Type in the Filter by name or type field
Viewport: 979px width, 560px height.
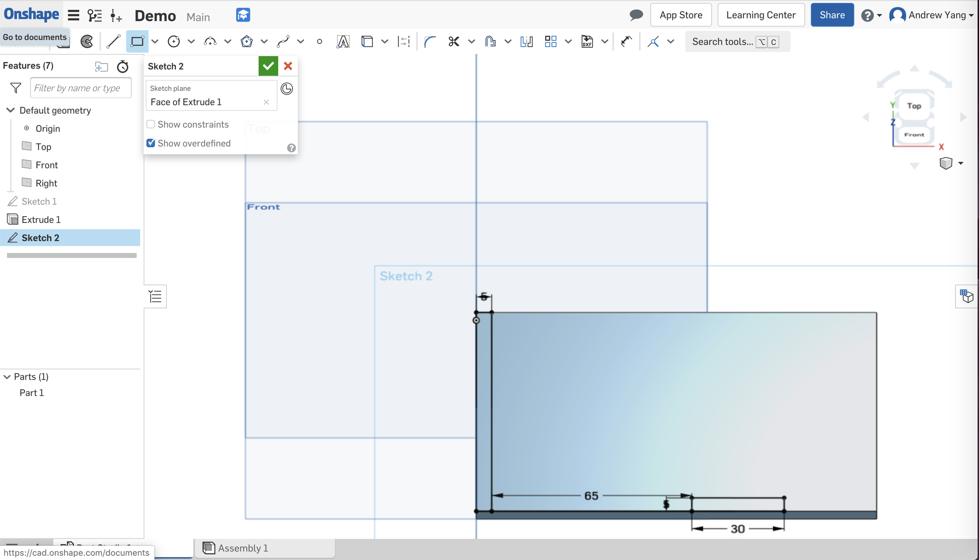(x=80, y=88)
